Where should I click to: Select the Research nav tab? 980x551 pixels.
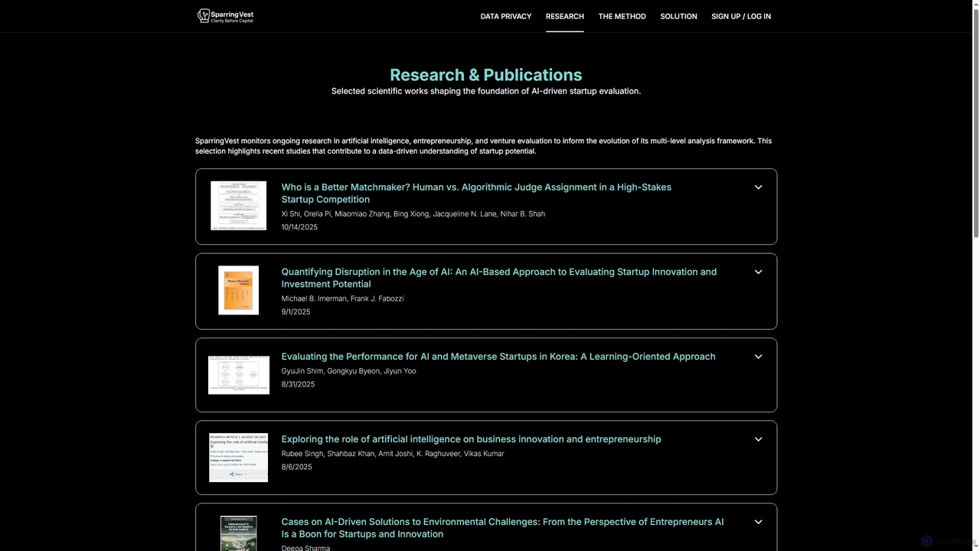click(x=564, y=16)
